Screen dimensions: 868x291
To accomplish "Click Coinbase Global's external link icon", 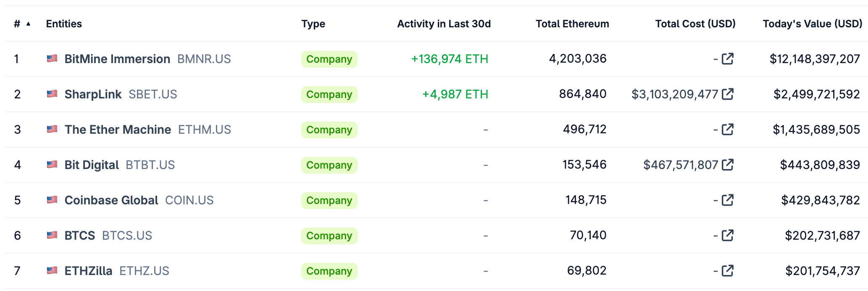I will (728, 200).
